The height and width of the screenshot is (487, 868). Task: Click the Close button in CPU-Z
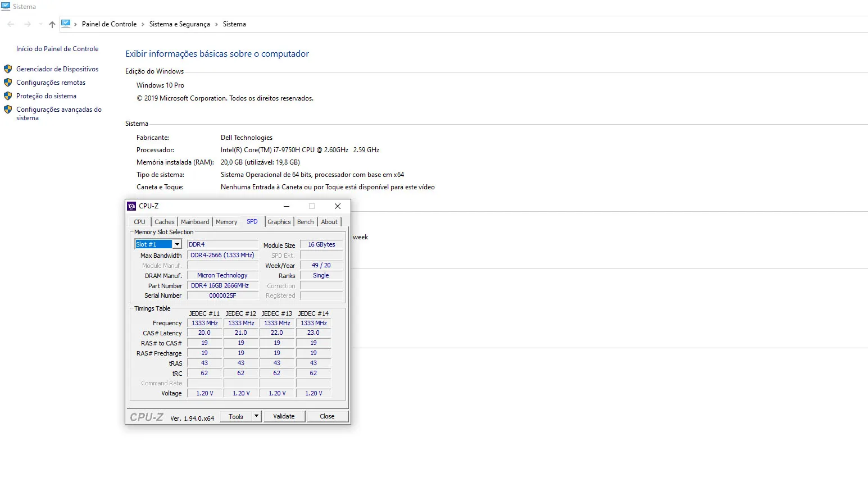(327, 416)
